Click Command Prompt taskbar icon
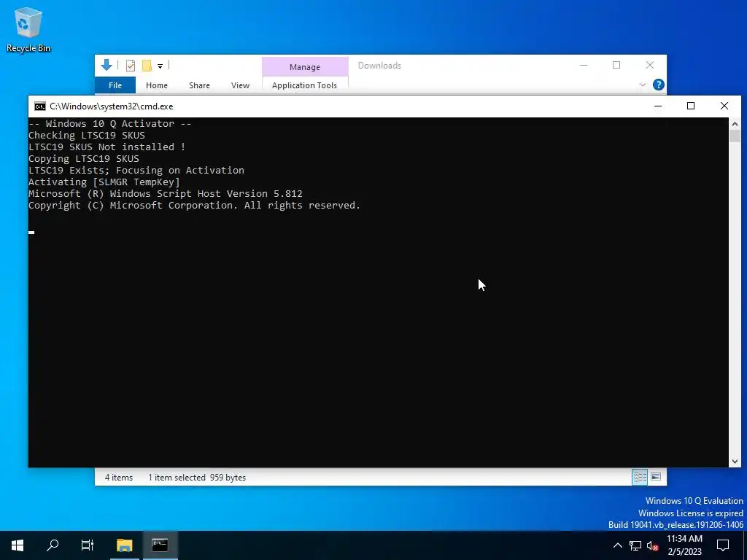This screenshot has height=560, width=747. tap(160, 545)
